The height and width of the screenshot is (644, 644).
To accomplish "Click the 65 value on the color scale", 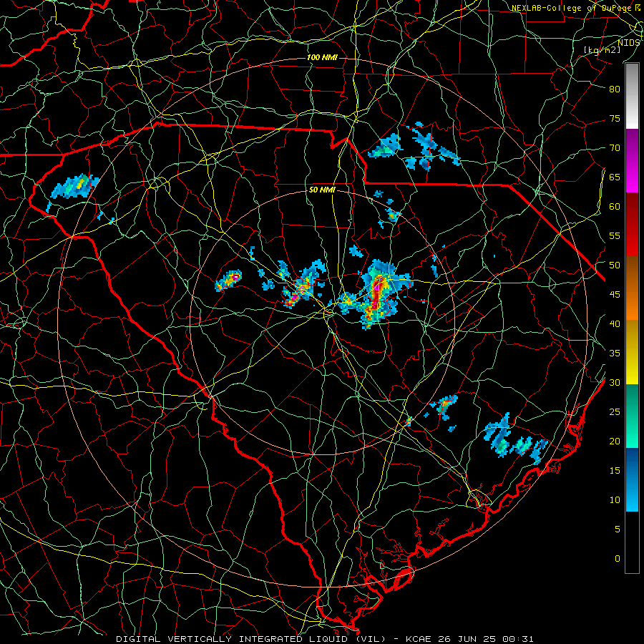I will click(615, 177).
